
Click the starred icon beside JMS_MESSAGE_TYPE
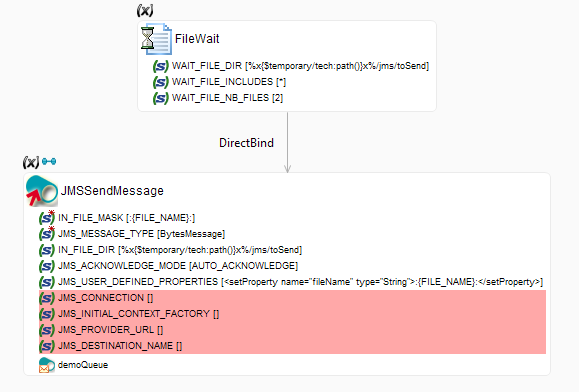[x=47, y=234]
